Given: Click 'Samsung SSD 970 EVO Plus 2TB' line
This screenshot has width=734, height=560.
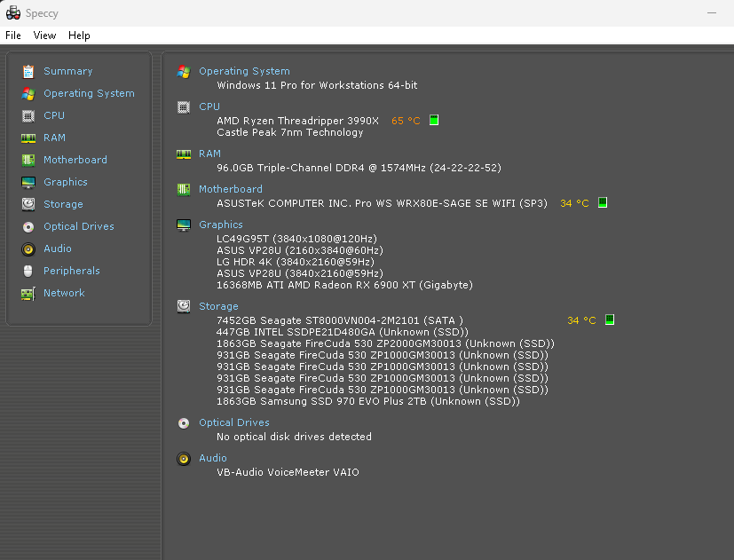Looking at the screenshot, I should coord(368,401).
